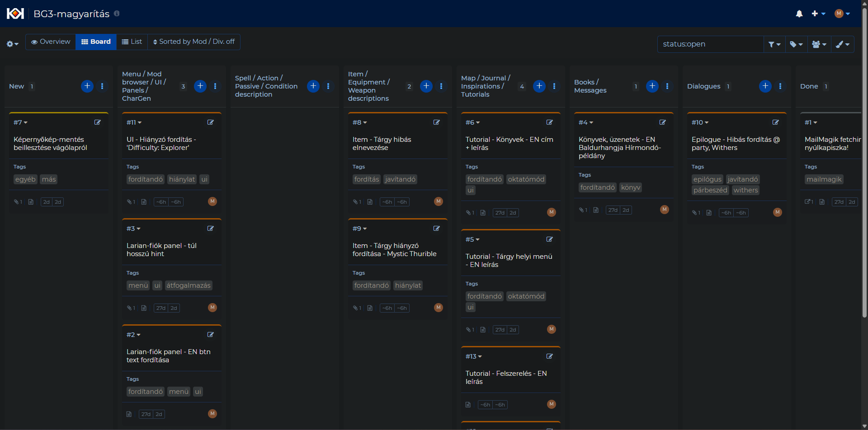The image size is (868, 430).
Task: Edit task #6 via its edit icon
Action: tap(550, 122)
